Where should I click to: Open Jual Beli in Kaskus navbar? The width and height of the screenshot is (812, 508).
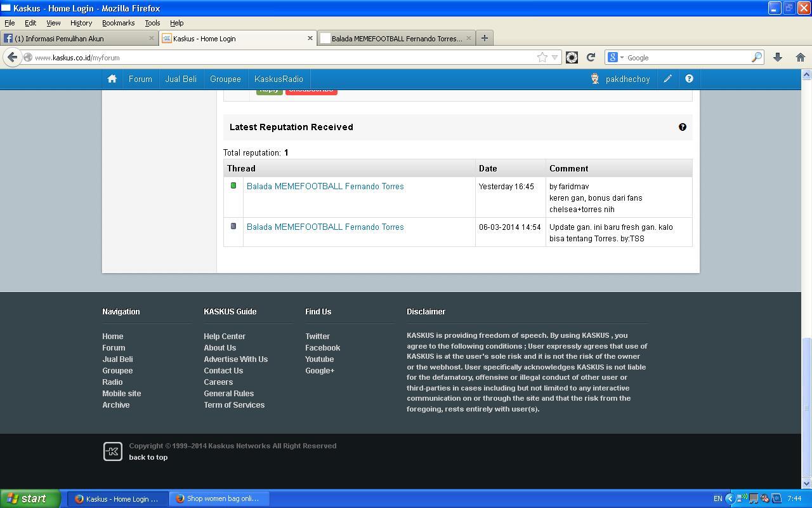(x=181, y=79)
